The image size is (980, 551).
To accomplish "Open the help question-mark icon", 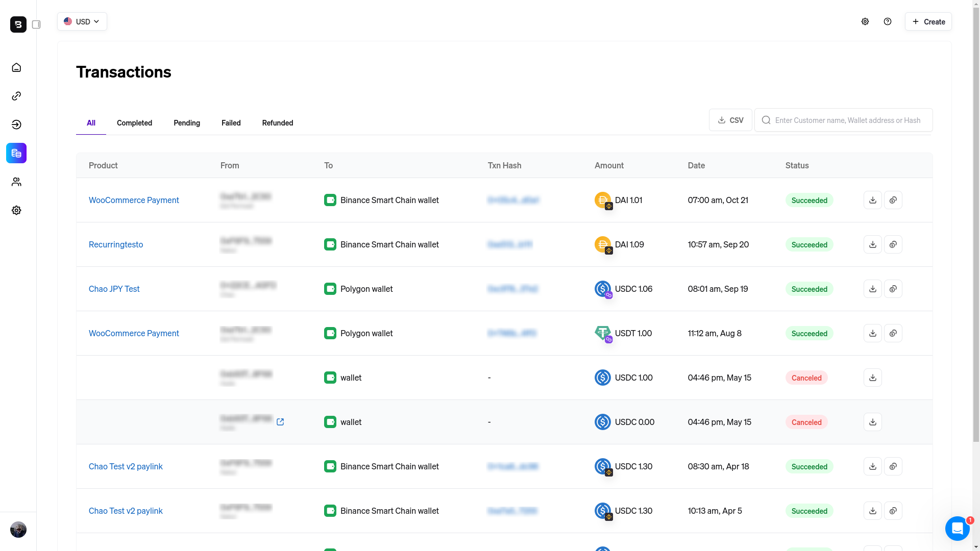I will (888, 21).
